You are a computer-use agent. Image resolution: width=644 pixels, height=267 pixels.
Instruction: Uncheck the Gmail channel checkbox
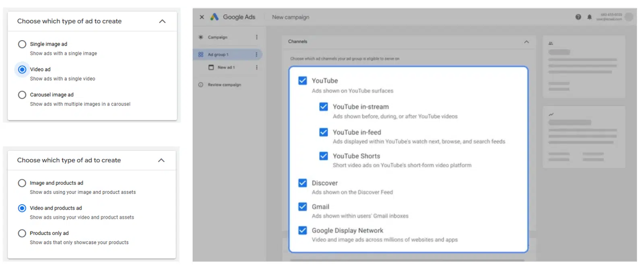[302, 207]
